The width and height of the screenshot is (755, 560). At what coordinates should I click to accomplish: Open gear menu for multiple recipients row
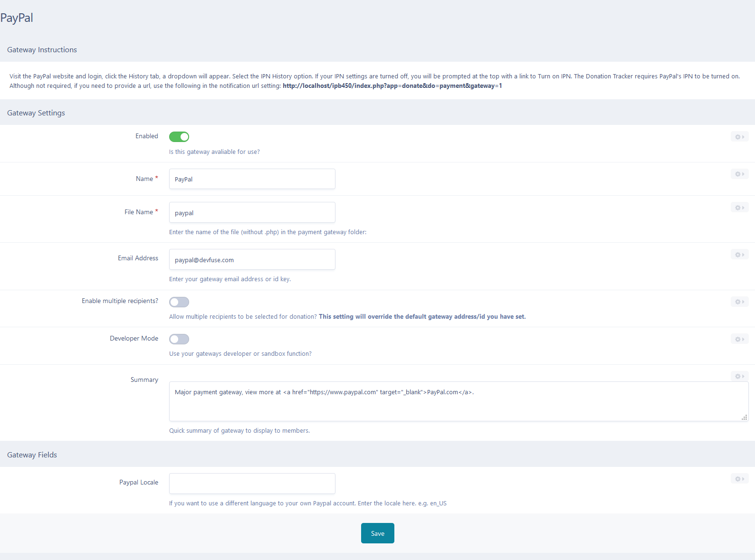pyautogui.click(x=739, y=302)
